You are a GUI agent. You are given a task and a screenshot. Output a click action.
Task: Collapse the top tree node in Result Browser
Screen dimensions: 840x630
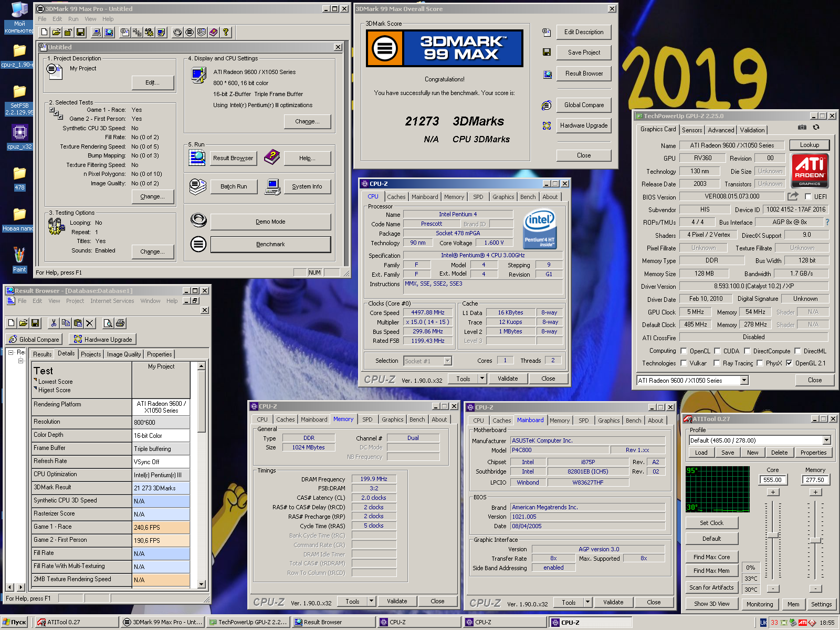coord(10,352)
